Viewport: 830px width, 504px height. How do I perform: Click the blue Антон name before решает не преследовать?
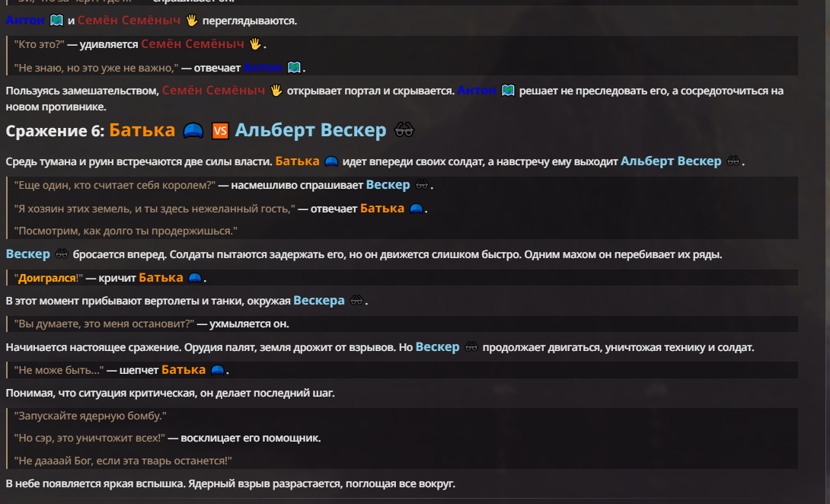pos(477,91)
